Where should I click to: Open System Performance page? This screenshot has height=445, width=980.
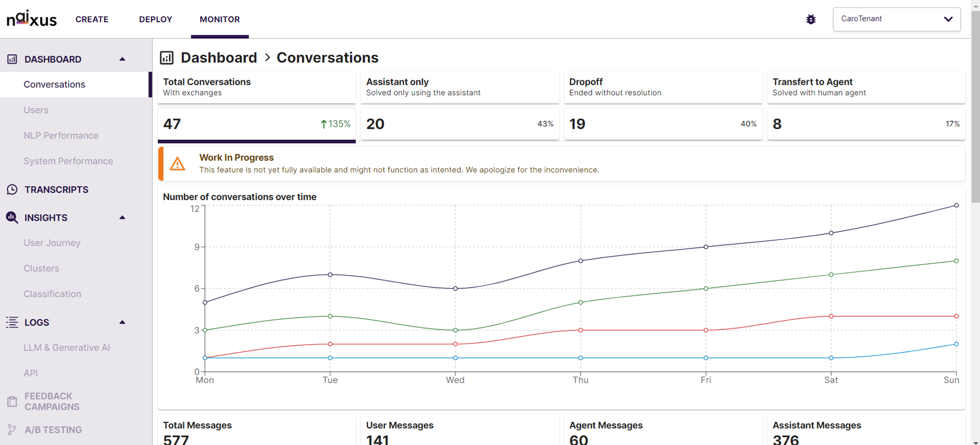tap(69, 161)
